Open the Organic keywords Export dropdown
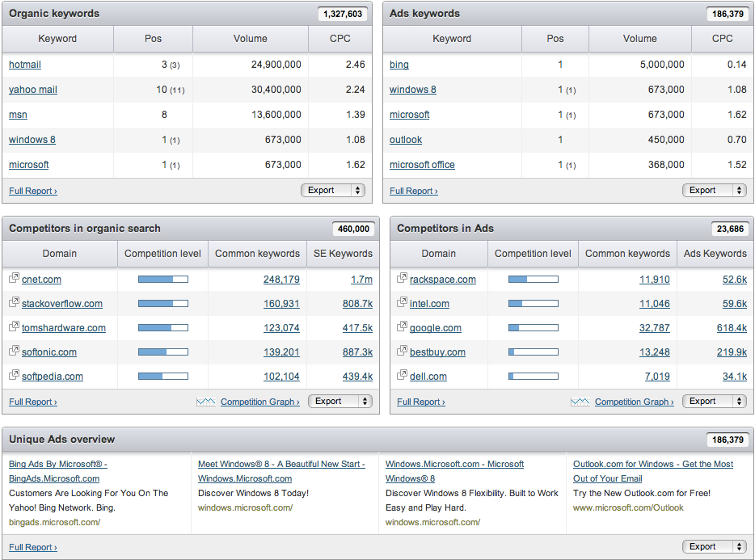 tap(333, 190)
